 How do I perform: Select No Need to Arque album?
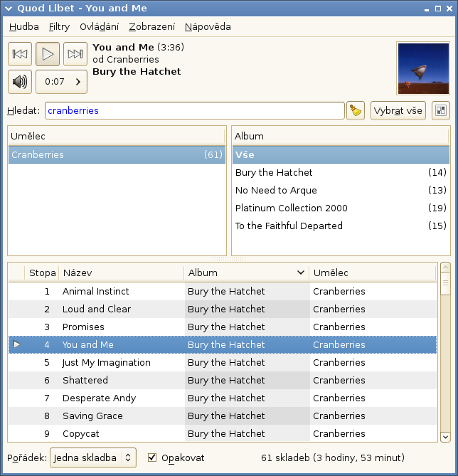tap(341, 190)
